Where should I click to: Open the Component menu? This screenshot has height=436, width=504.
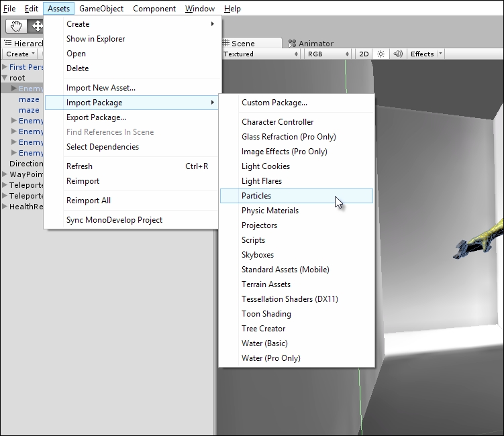[x=154, y=9]
